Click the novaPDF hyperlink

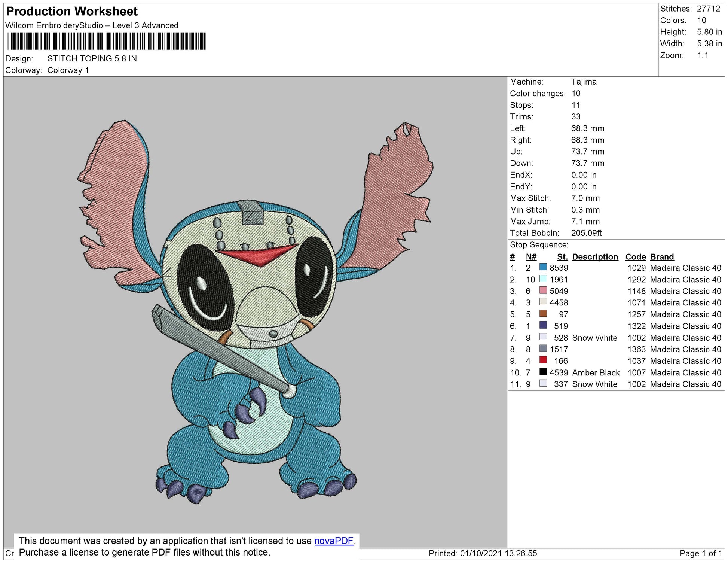pyautogui.click(x=334, y=541)
